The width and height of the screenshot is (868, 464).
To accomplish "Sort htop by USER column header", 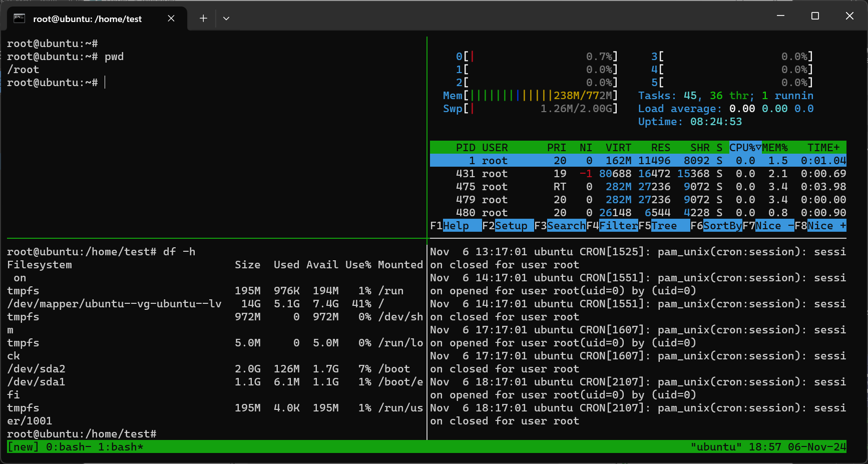I will click(x=495, y=148).
